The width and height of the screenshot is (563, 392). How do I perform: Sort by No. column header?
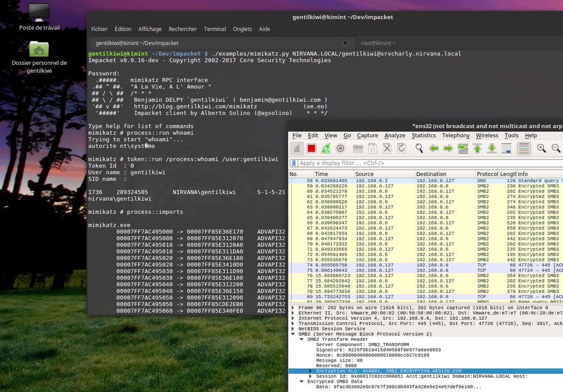(x=301, y=174)
